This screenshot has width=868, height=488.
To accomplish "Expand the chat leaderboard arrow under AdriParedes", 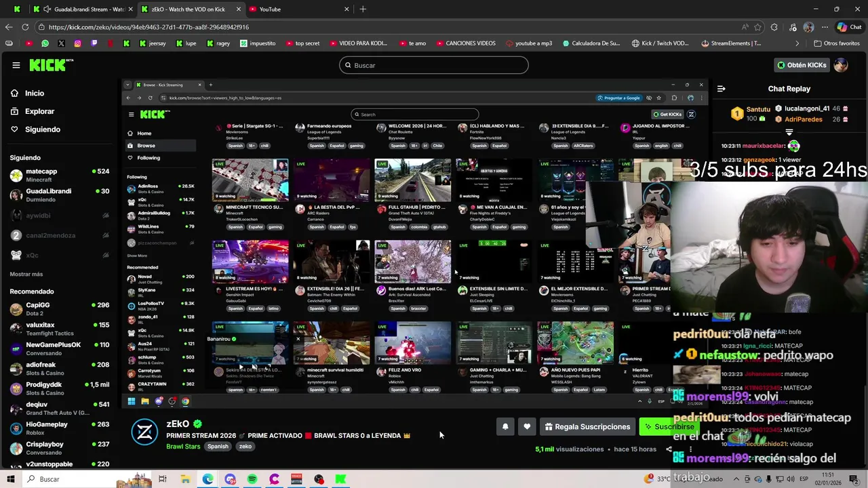I will tap(789, 132).
